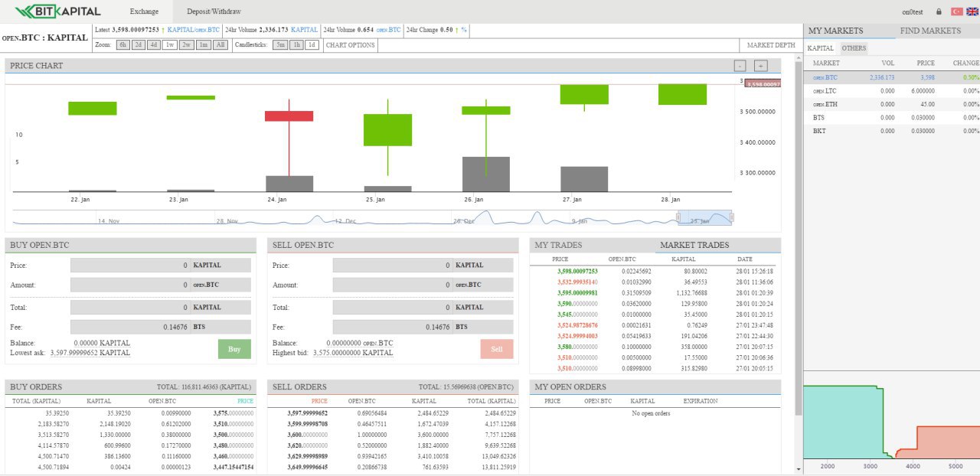This screenshot has height=476, width=980.
Task: Set chart zoom to 1m
Action: [204, 45]
